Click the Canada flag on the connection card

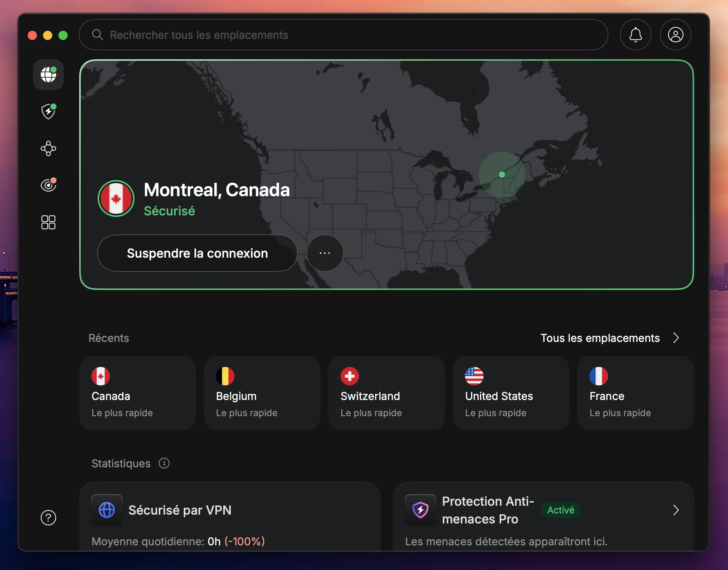(x=116, y=198)
